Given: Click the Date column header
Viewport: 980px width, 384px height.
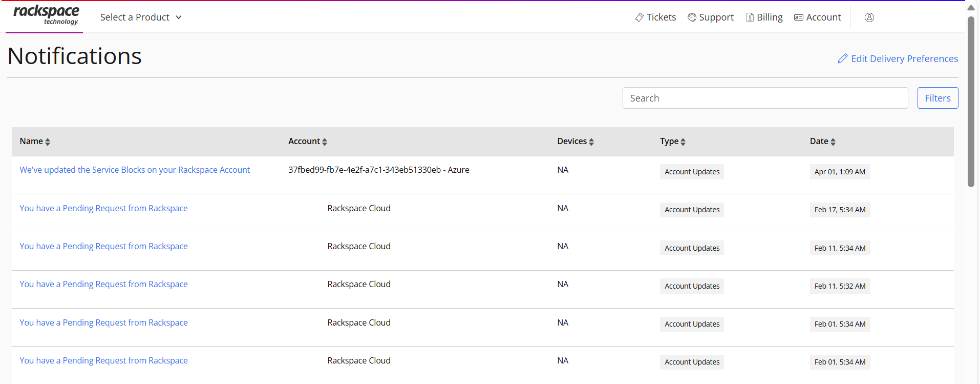Looking at the screenshot, I should click(819, 141).
